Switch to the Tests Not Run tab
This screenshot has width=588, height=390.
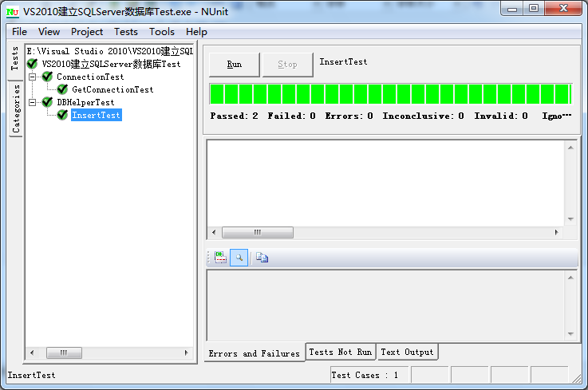click(341, 352)
